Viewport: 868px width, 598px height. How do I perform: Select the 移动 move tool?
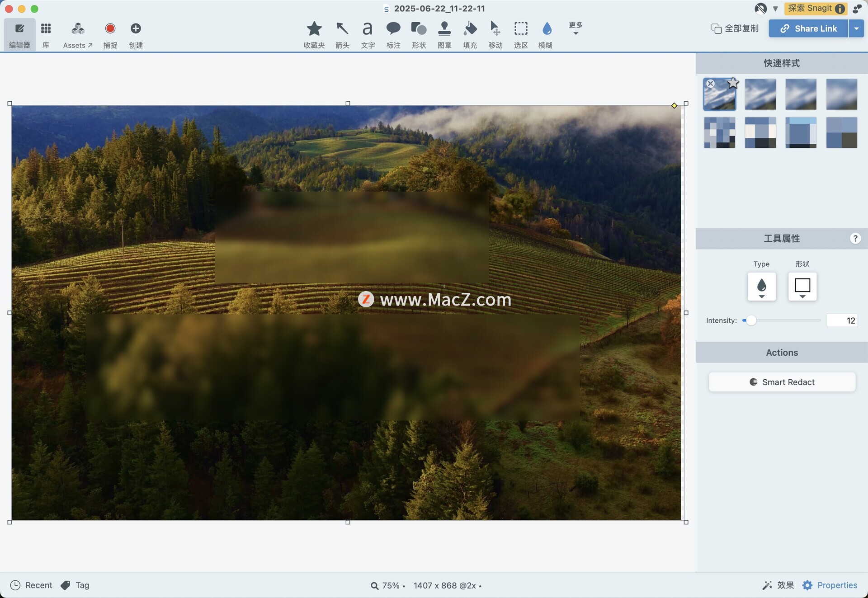pos(495,35)
